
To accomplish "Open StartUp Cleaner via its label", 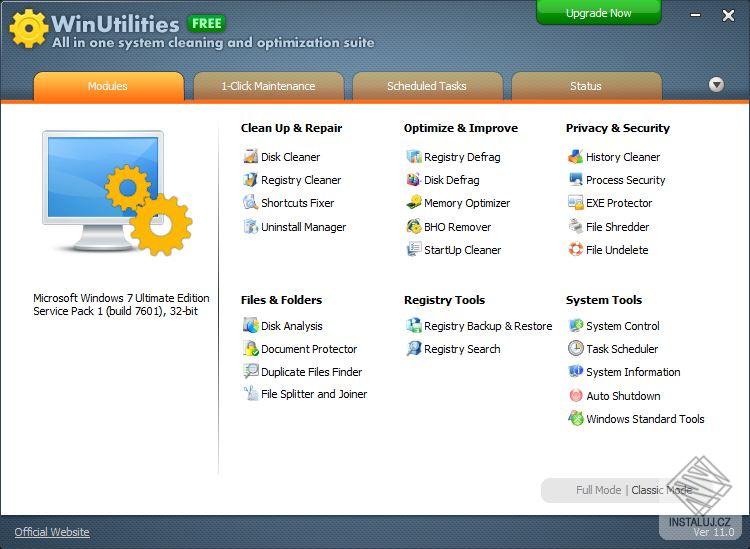I will tap(463, 250).
